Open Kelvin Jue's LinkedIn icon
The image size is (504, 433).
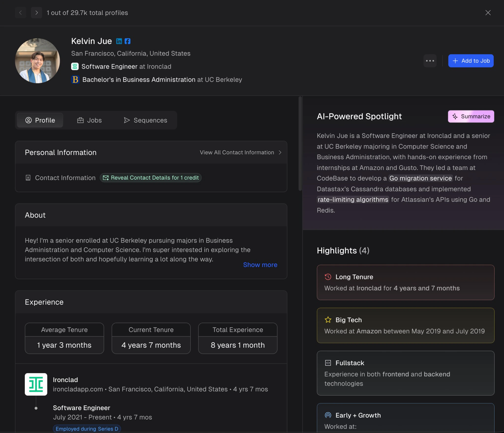(x=119, y=41)
